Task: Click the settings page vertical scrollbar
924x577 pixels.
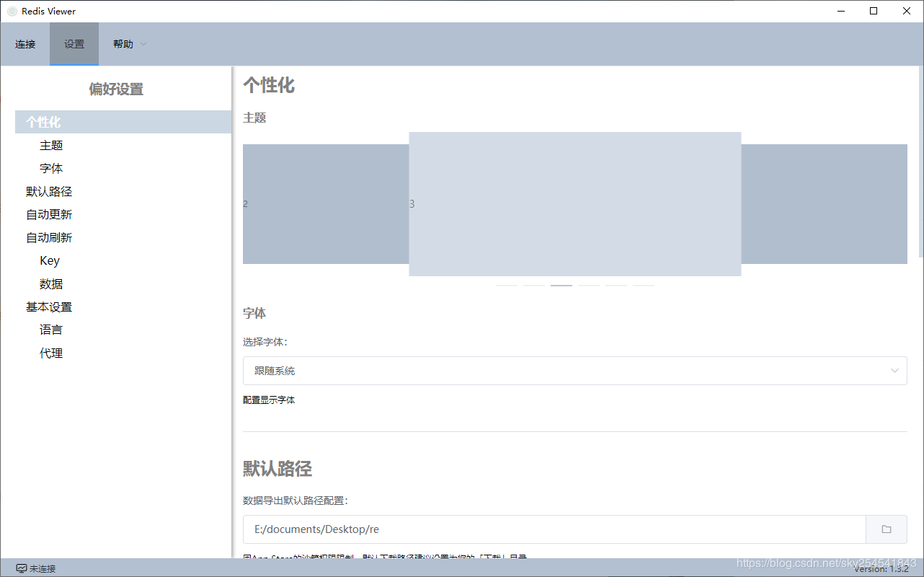Action: [x=921, y=162]
